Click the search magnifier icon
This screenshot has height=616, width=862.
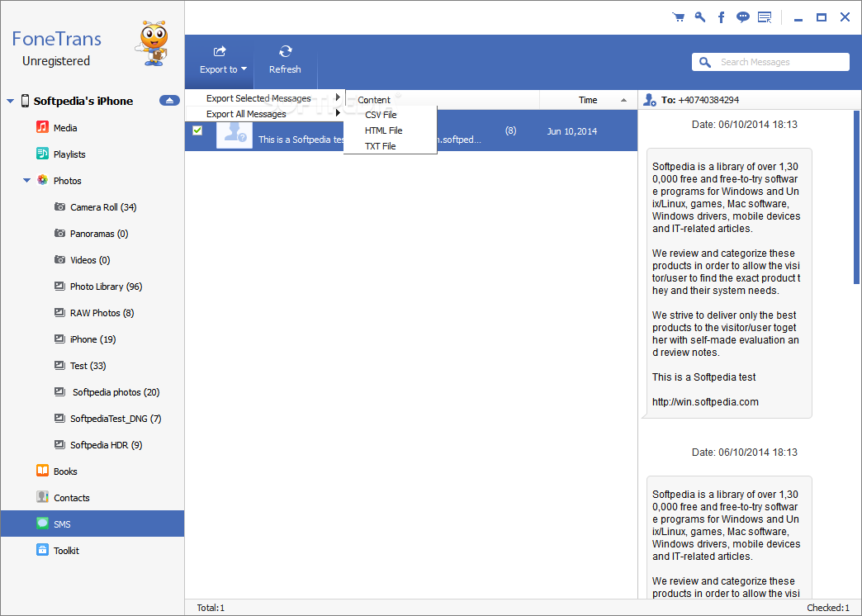tap(705, 62)
